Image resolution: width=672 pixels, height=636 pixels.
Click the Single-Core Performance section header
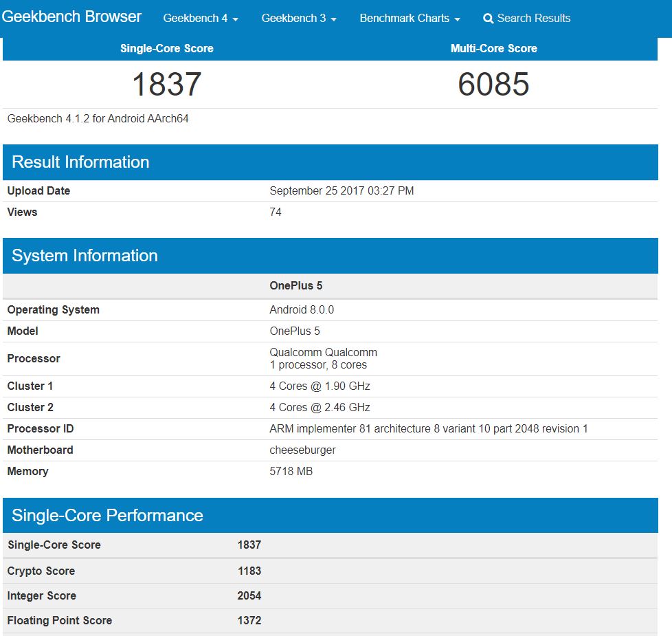(x=331, y=516)
